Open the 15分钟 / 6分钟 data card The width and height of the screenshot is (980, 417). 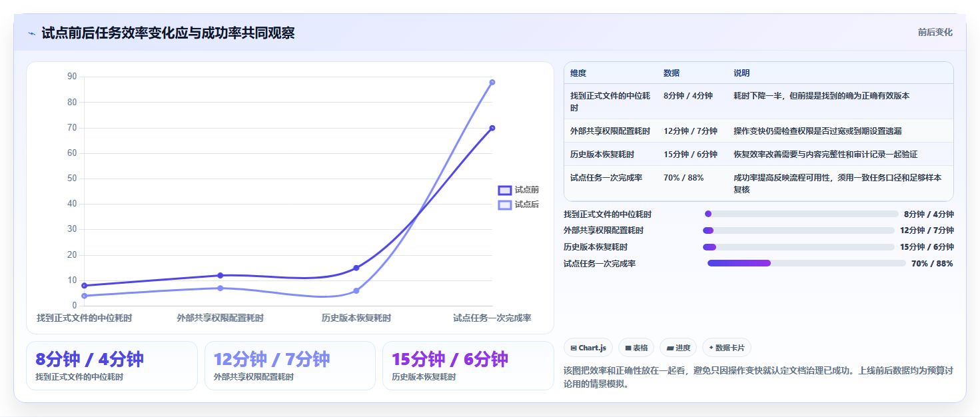click(x=468, y=366)
